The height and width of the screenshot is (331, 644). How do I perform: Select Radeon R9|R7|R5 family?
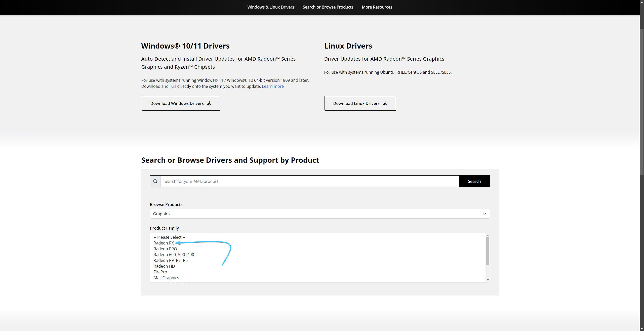click(171, 260)
